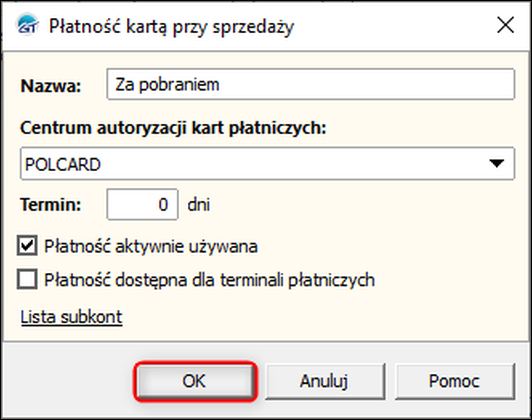Confirm the dialog with the OK button

(194, 381)
